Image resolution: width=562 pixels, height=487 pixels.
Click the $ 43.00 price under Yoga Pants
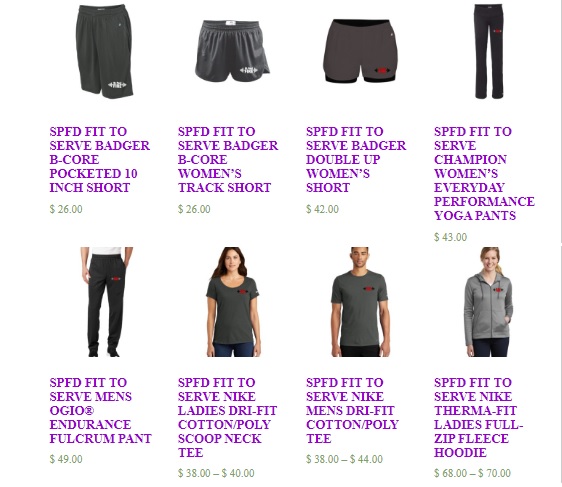[x=451, y=237]
